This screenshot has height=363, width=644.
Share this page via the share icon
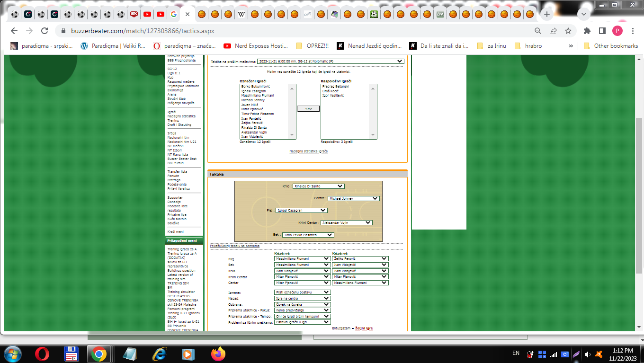click(x=553, y=31)
